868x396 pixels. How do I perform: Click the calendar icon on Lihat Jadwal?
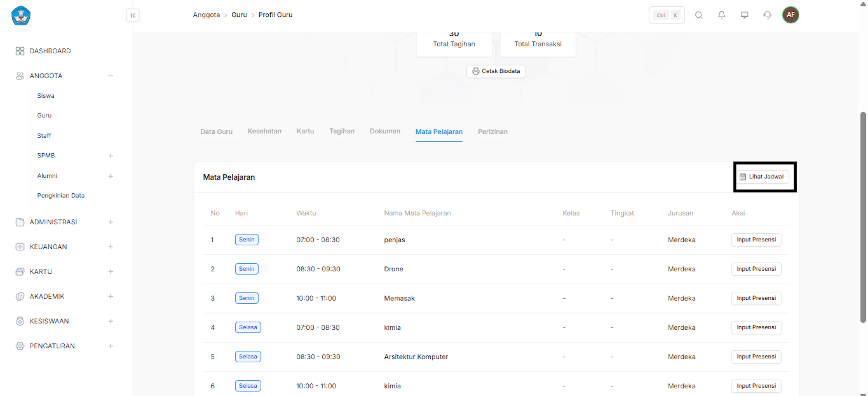click(x=743, y=177)
